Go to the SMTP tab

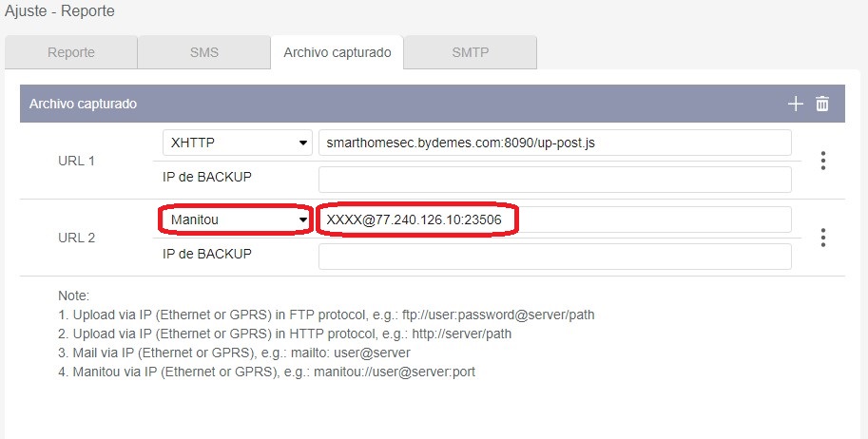(x=470, y=52)
